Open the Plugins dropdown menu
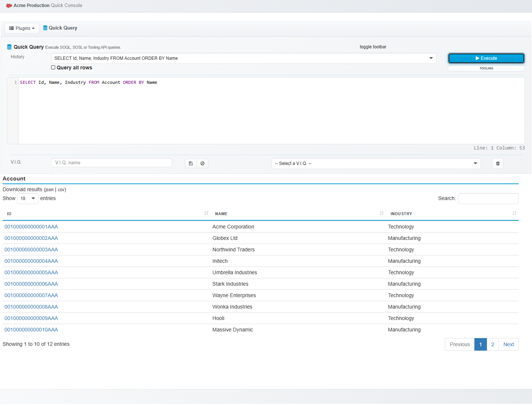This screenshot has width=532, height=406. tap(22, 28)
